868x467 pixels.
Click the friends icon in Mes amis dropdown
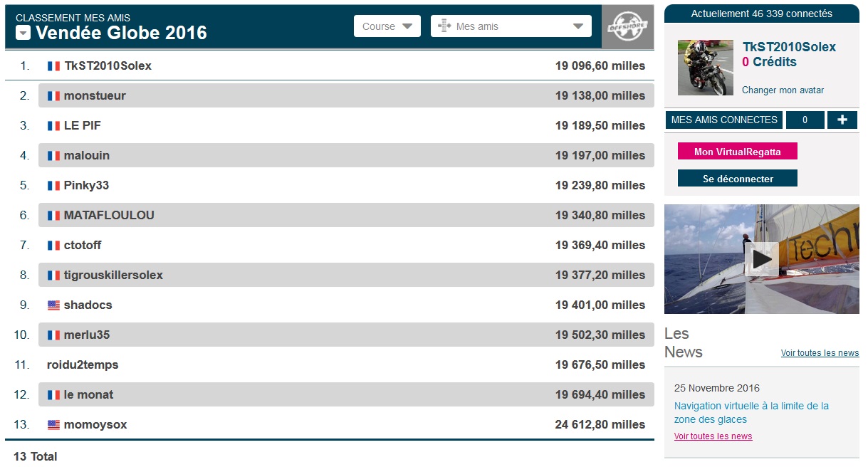point(444,26)
